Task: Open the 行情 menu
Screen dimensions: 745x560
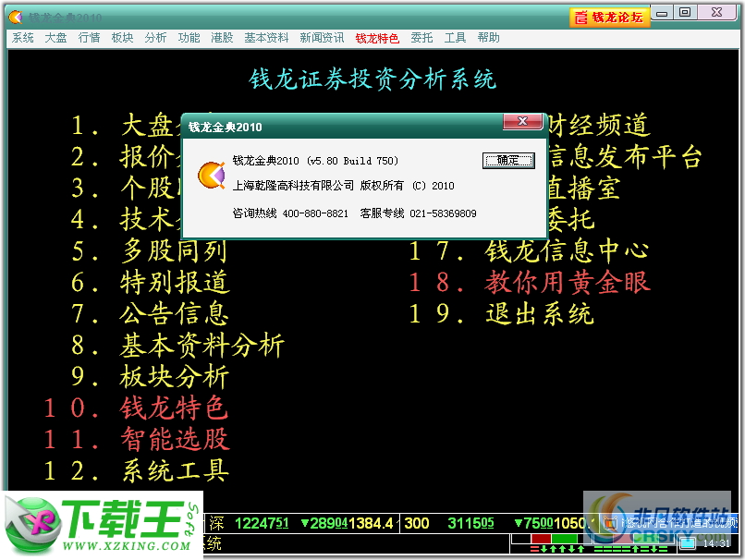Action: tap(89, 38)
